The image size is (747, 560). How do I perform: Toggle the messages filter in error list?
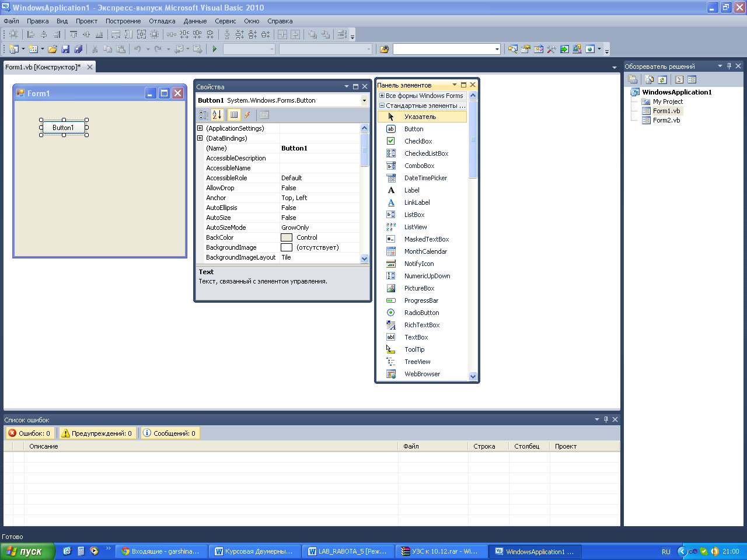[x=169, y=433]
